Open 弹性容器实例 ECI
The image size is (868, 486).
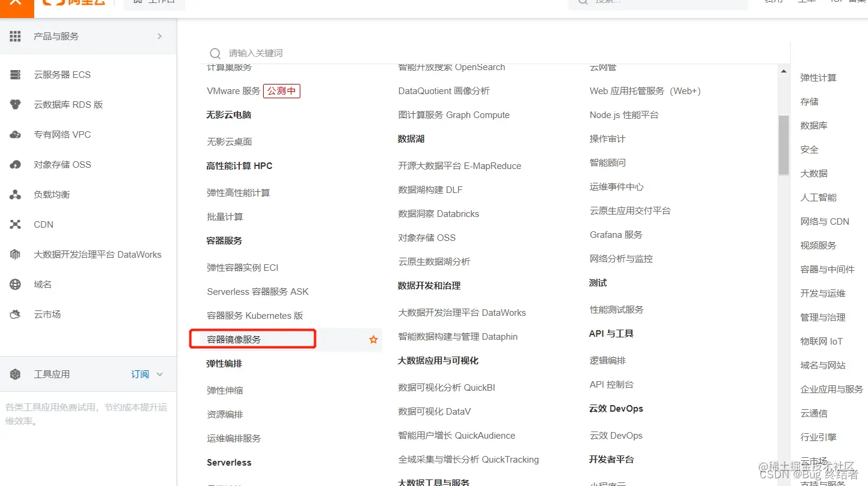(x=243, y=268)
